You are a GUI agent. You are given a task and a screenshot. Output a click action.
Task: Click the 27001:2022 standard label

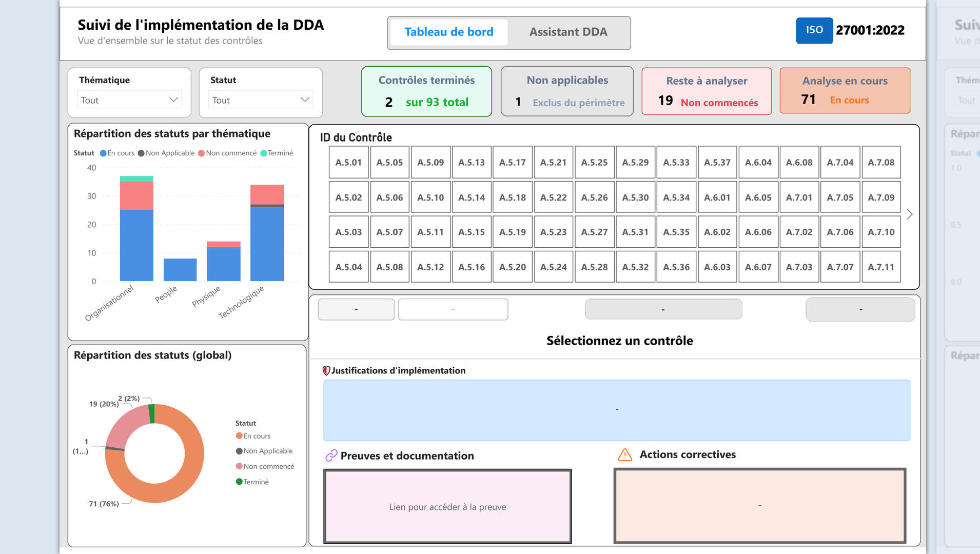coord(870,30)
